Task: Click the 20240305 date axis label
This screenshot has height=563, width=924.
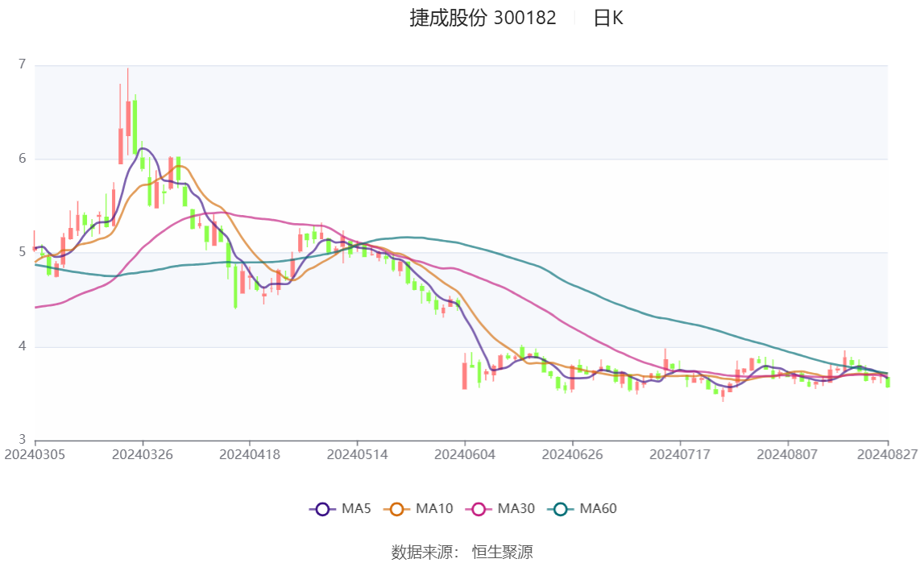Action: (x=35, y=454)
